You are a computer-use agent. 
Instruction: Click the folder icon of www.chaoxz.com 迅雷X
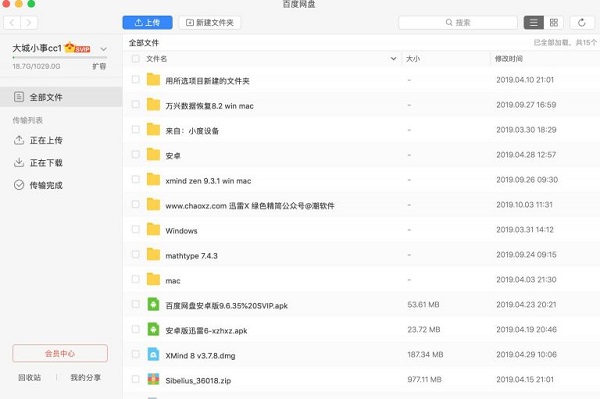pos(153,204)
